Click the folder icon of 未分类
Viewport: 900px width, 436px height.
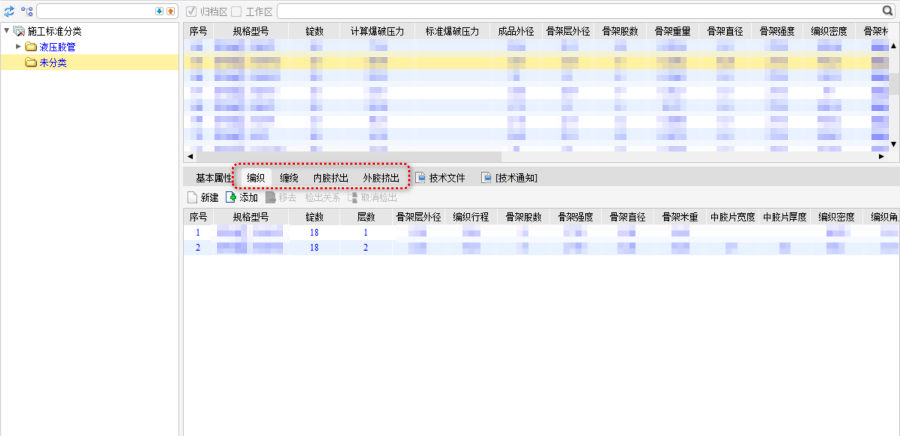[30, 63]
